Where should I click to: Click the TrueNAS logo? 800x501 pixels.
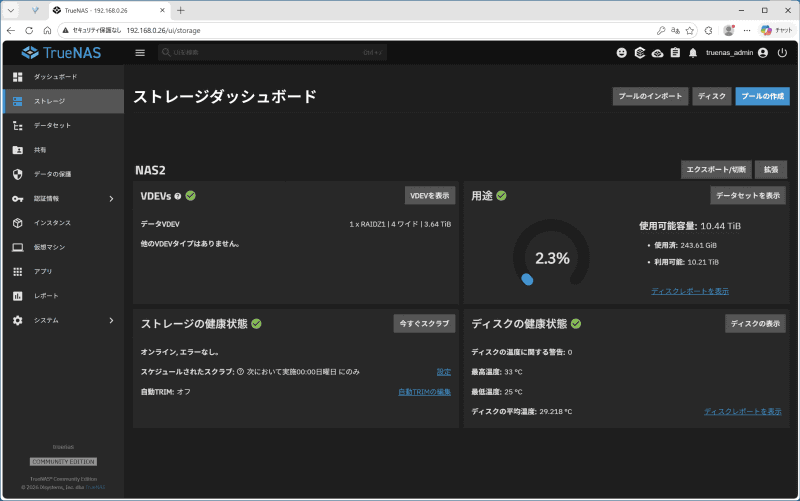click(61, 53)
